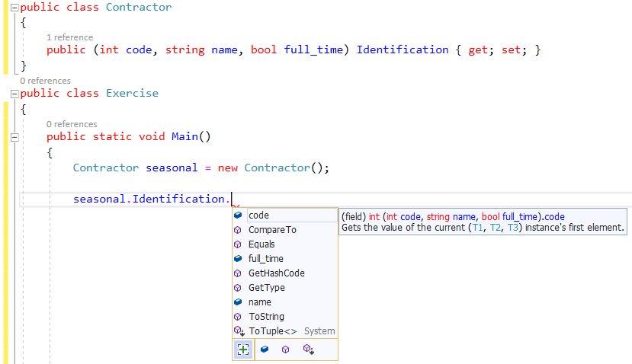The height and width of the screenshot is (364, 632).
Task: Collapse the Exercise class region
Action: [x=14, y=94]
